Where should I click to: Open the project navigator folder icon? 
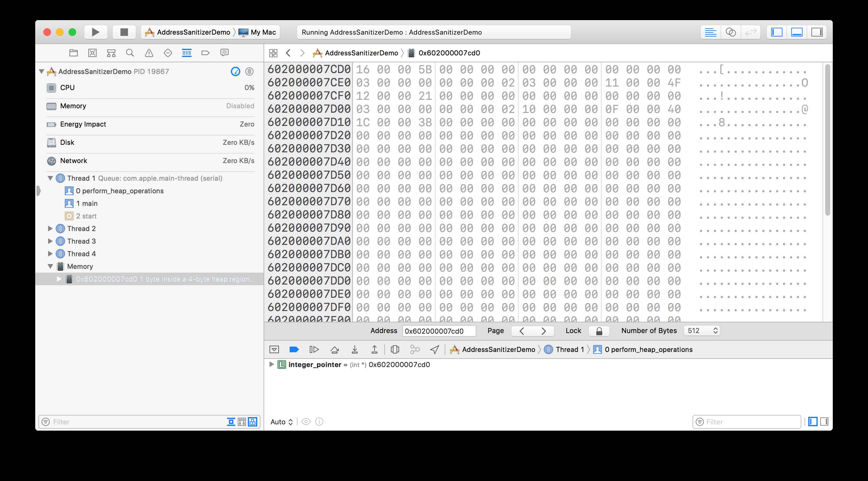click(74, 53)
